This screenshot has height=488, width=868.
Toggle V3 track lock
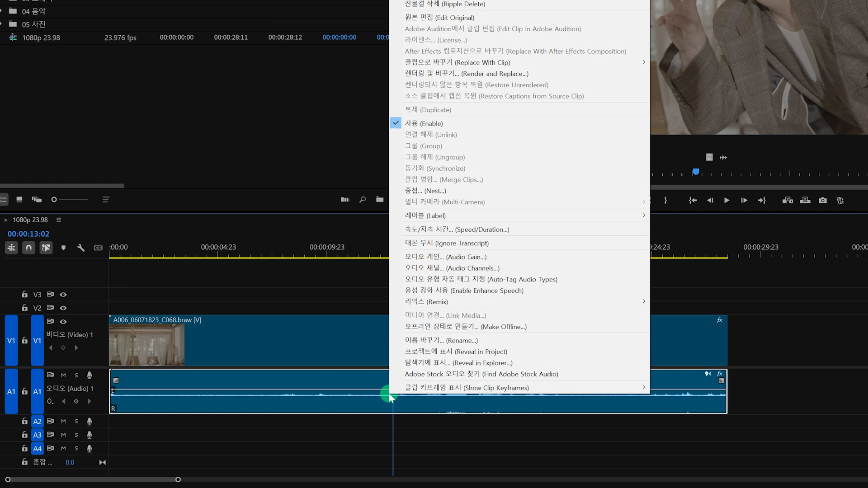(x=24, y=294)
